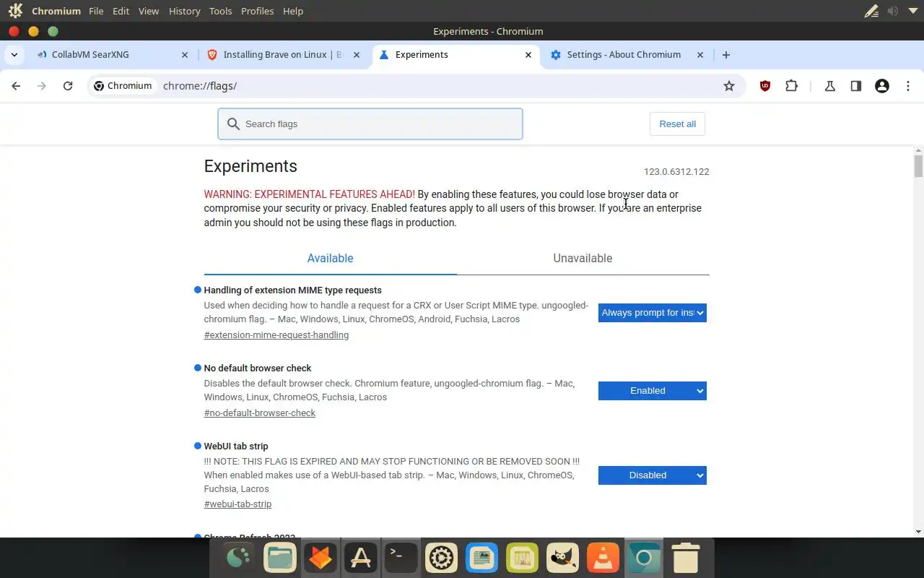Select the Available flags tab
This screenshot has height=578, width=924.
[330, 259]
